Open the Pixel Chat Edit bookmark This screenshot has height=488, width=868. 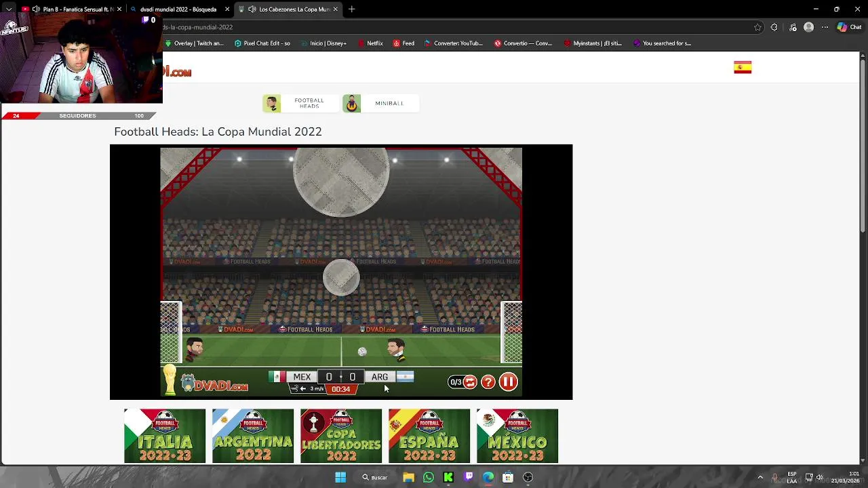click(262, 43)
